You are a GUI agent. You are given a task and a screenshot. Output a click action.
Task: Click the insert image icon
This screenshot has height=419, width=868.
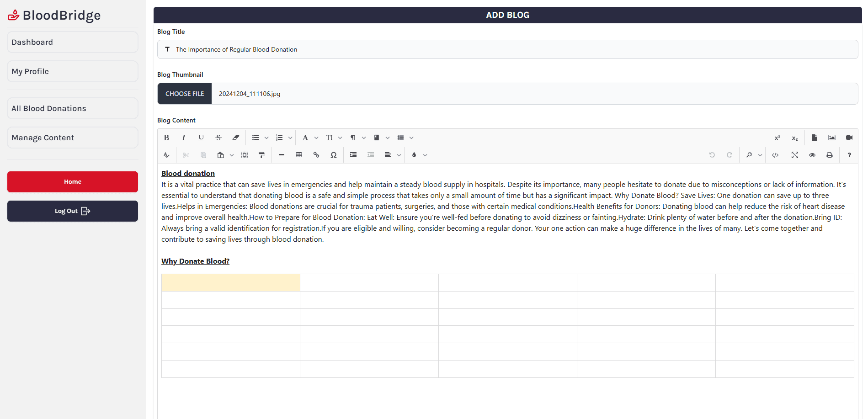832,138
